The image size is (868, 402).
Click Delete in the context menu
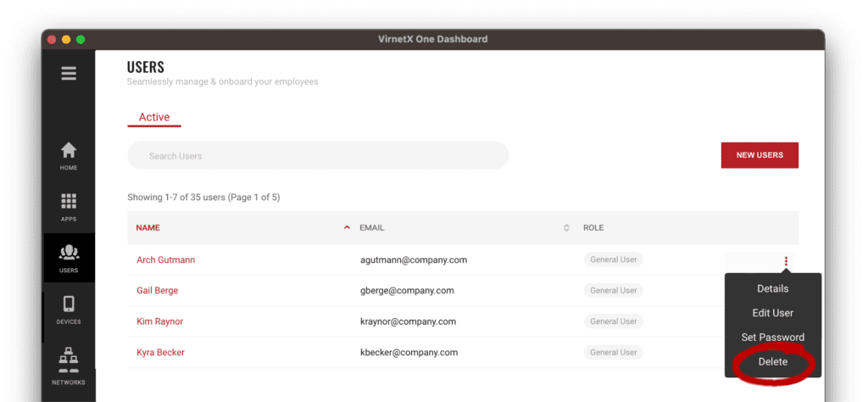point(772,362)
